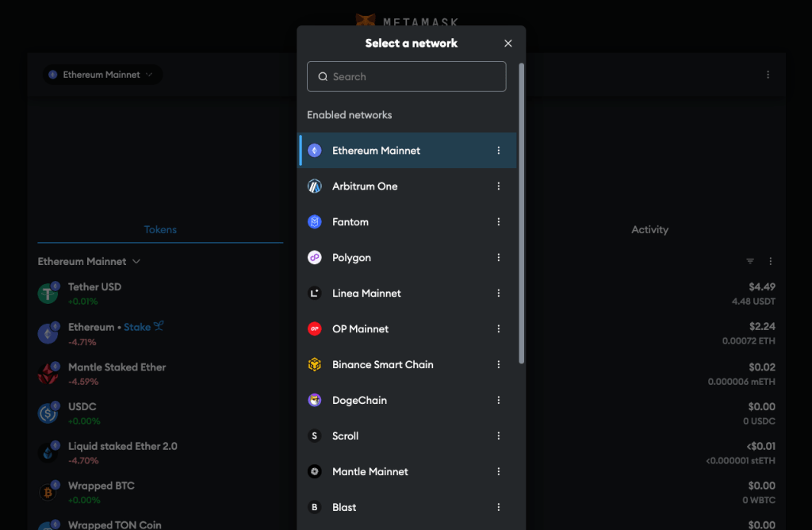
Task: Open the token sort filter icon
Action: 750,261
